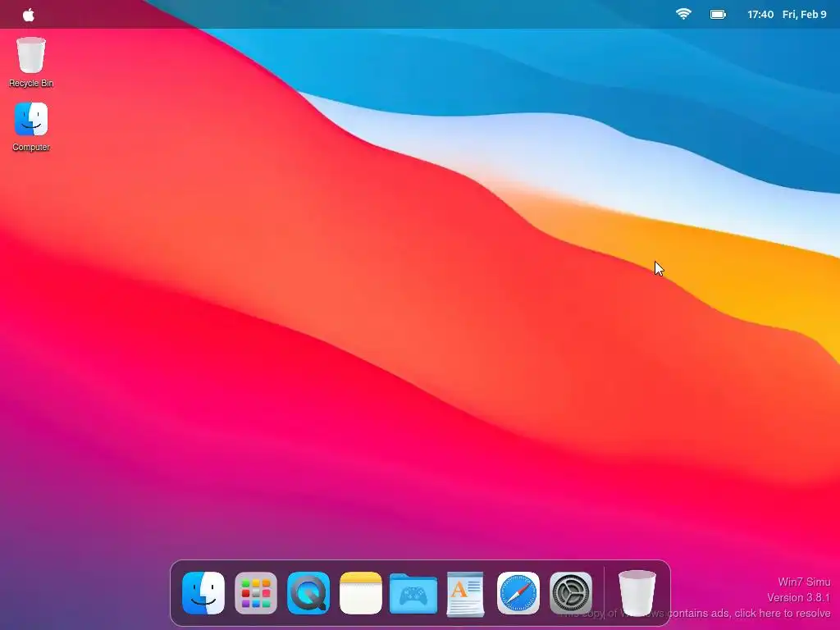Click the ads notice resolve link

pos(696,614)
